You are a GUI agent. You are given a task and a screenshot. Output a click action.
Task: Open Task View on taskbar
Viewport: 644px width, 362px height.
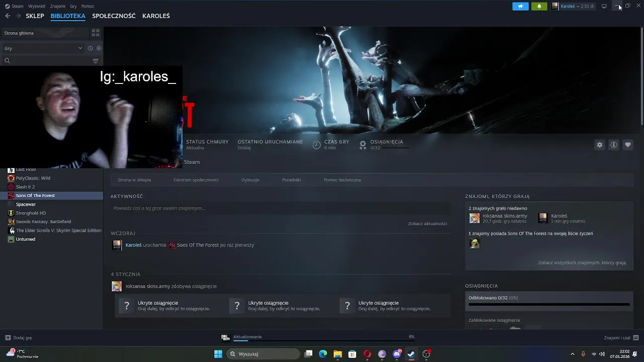coord(309,354)
